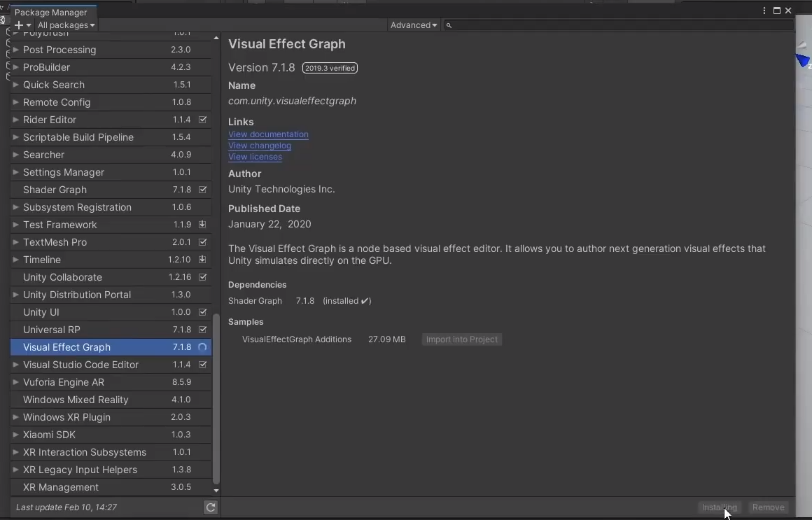Click Import into Project button
This screenshot has width=812, height=520.
[461, 339]
